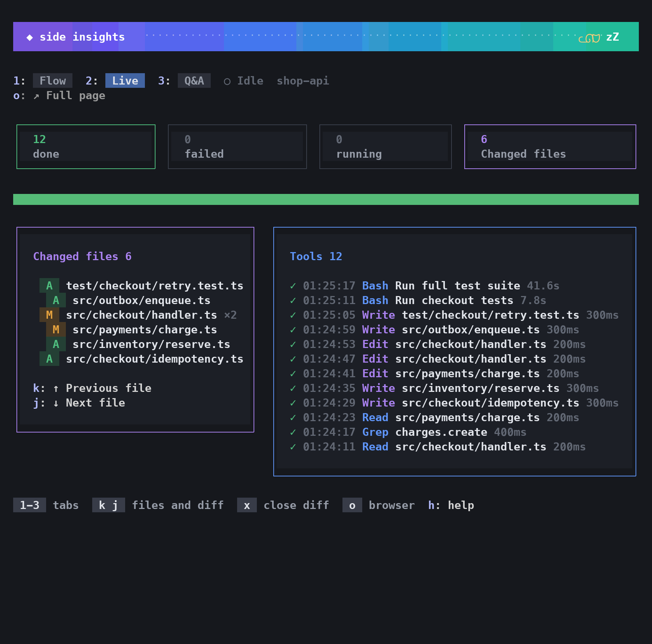Click Next file shortcut
This screenshot has height=644, width=652.
pos(79,402)
